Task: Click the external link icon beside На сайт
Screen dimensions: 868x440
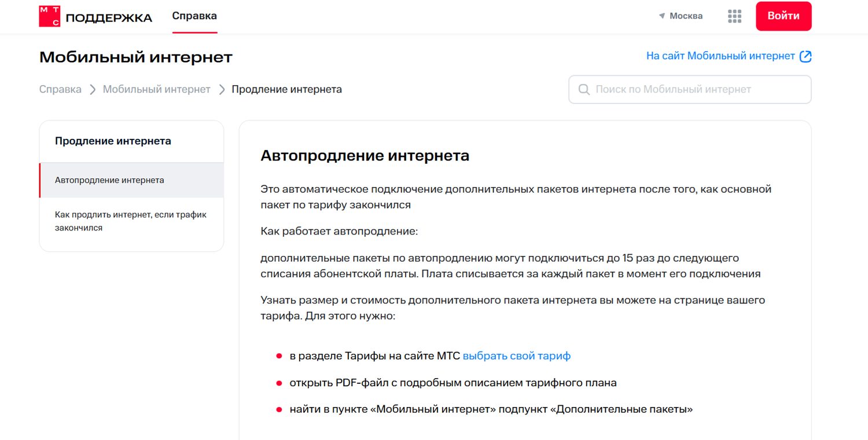Action: click(806, 56)
